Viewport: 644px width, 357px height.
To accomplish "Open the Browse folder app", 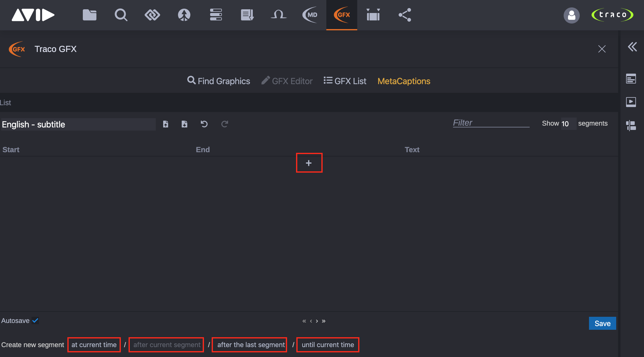I will (x=90, y=15).
